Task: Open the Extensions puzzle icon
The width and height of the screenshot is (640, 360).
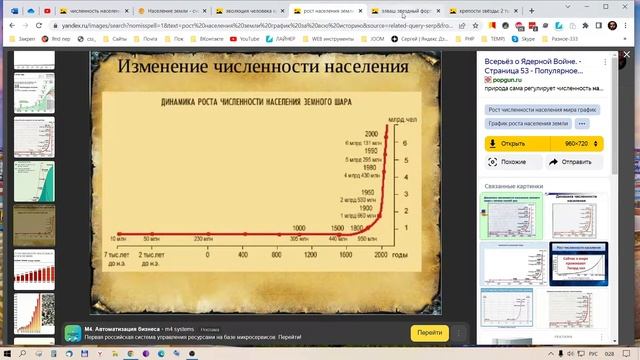Action: tap(585, 25)
